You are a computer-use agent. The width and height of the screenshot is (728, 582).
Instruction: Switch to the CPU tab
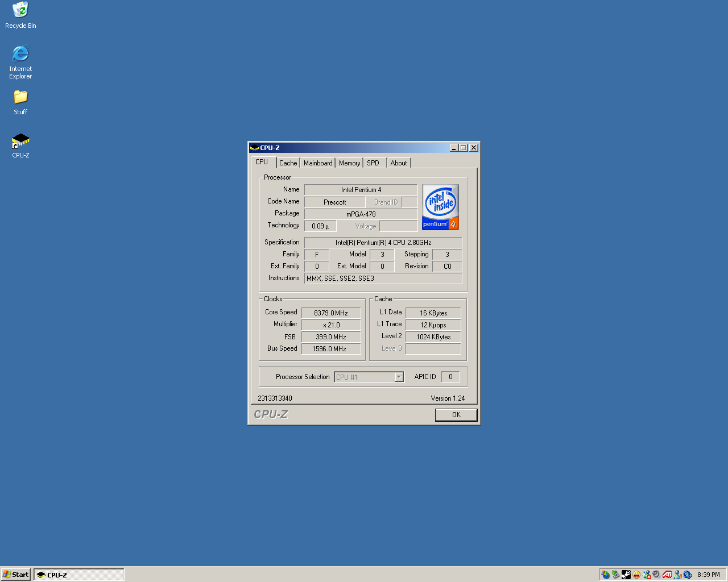pyautogui.click(x=262, y=162)
